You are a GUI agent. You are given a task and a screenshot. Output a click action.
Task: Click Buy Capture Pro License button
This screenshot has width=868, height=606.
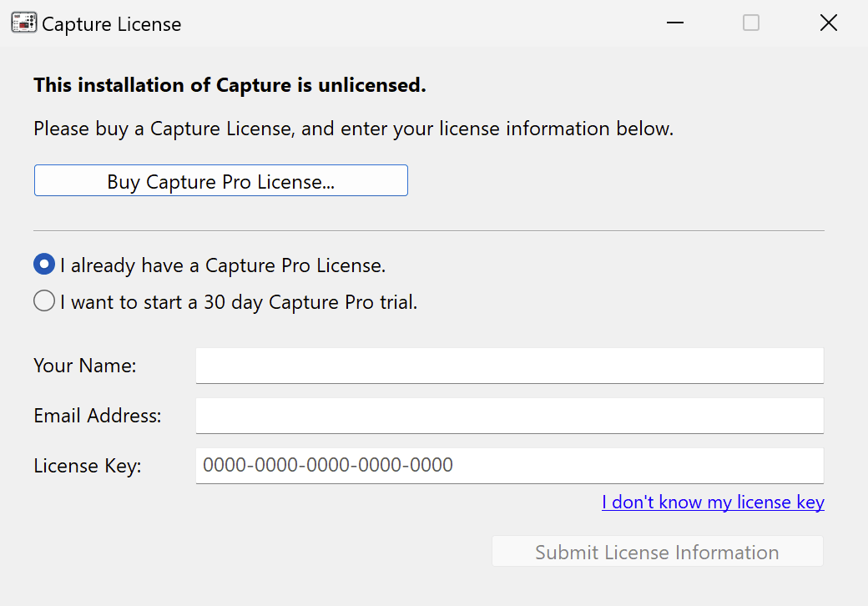pos(221,180)
